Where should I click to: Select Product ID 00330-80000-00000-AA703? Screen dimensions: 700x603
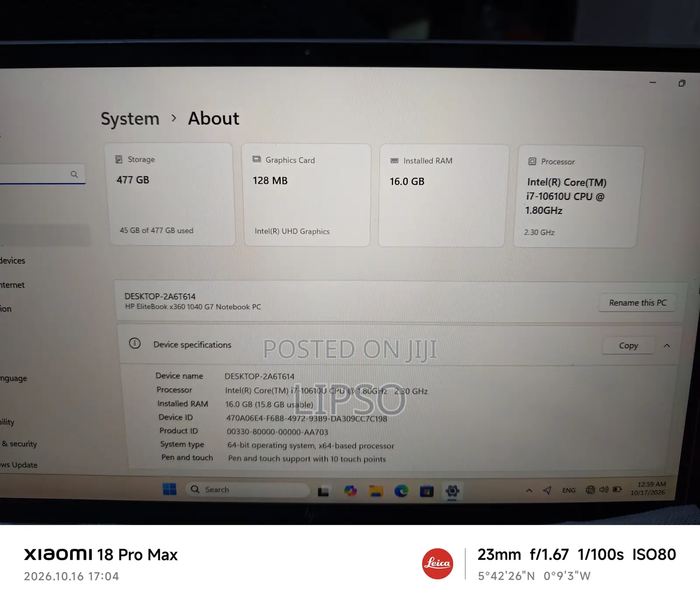click(277, 432)
